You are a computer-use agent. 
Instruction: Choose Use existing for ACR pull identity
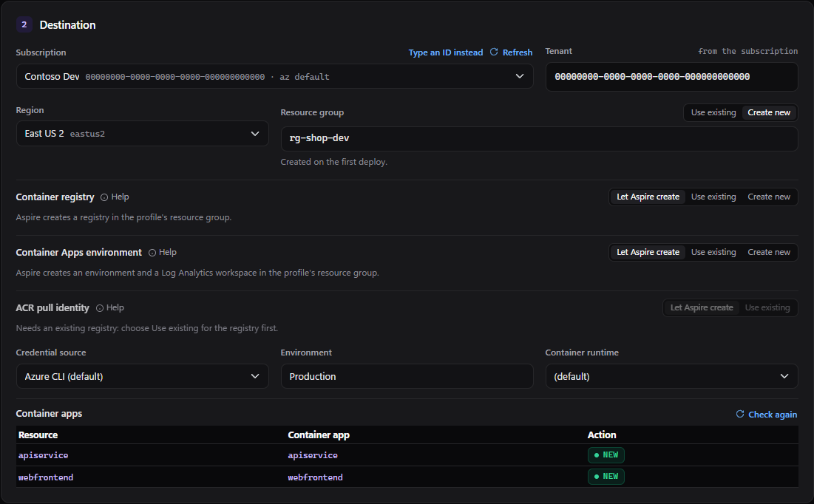coord(767,308)
